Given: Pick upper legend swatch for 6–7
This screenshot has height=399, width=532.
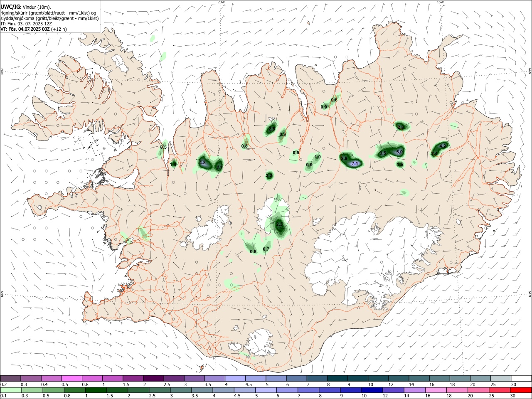Looking at the screenshot, I should click(x=296, y=378).
